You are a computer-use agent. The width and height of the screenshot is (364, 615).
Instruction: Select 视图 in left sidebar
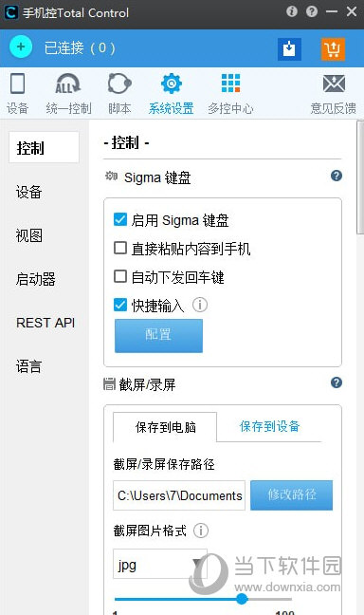click(29, 235)
